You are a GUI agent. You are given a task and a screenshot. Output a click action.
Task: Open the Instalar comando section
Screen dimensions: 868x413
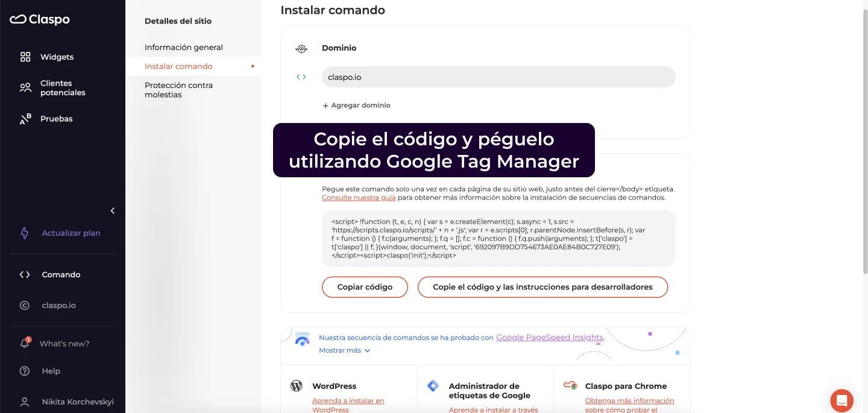point(178,66)
